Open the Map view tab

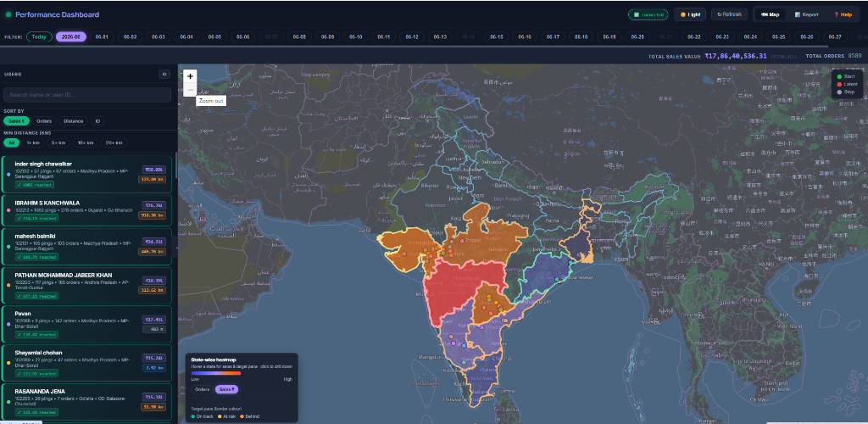tap(770, 14)
